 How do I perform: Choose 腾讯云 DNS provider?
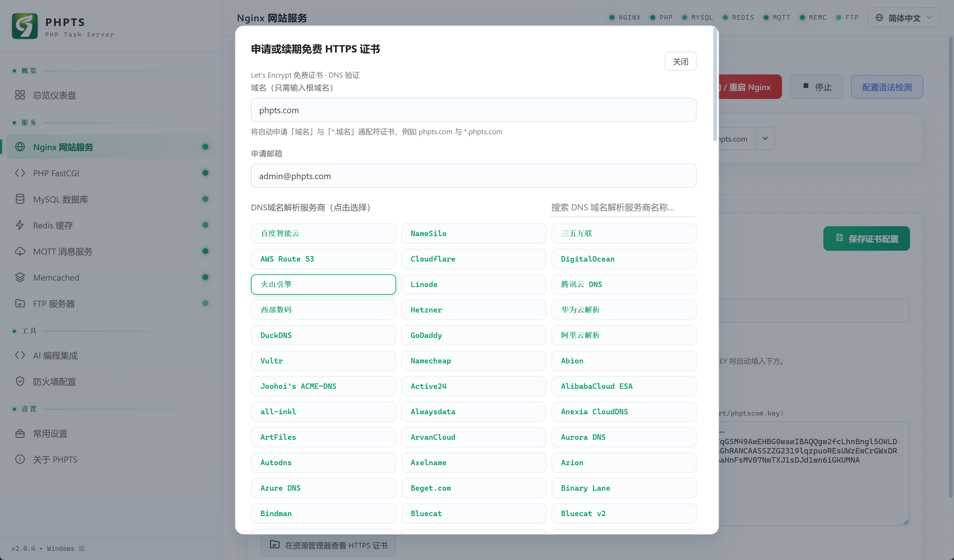(x=624, y=284)
